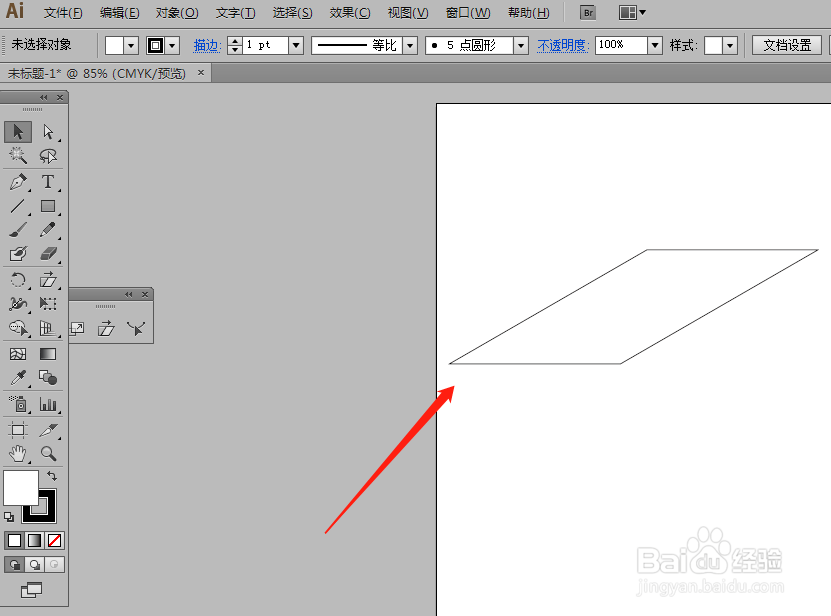The image size is (831, 616).
Task: Select Scale tool in floating tearoff panel
Action: click(x=77, y=329)
